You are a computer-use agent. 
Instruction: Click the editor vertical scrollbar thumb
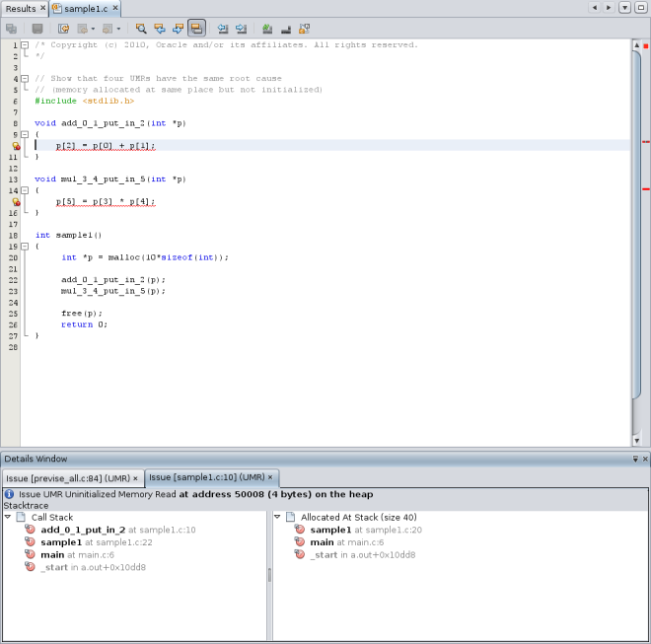[x=636, y=225]
